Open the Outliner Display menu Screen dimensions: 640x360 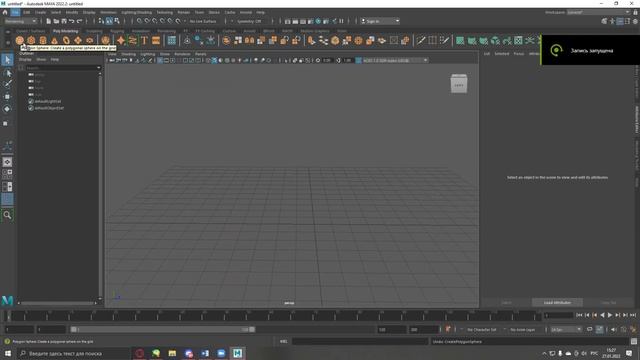[x=25, y=60]
